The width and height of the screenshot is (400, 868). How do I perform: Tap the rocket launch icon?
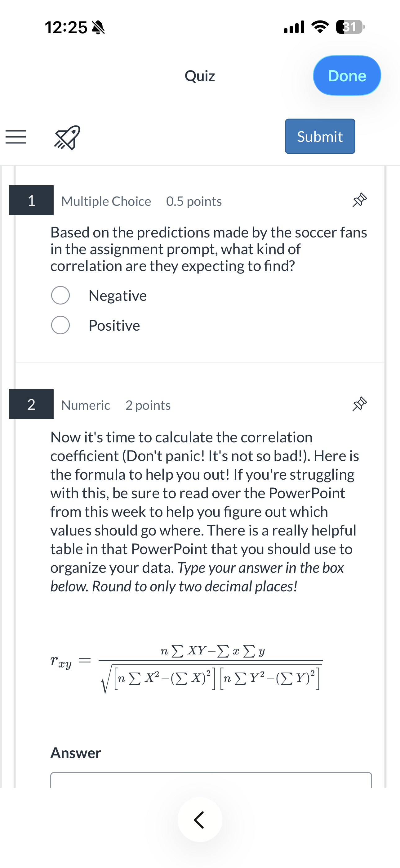[x=67, y=137]
